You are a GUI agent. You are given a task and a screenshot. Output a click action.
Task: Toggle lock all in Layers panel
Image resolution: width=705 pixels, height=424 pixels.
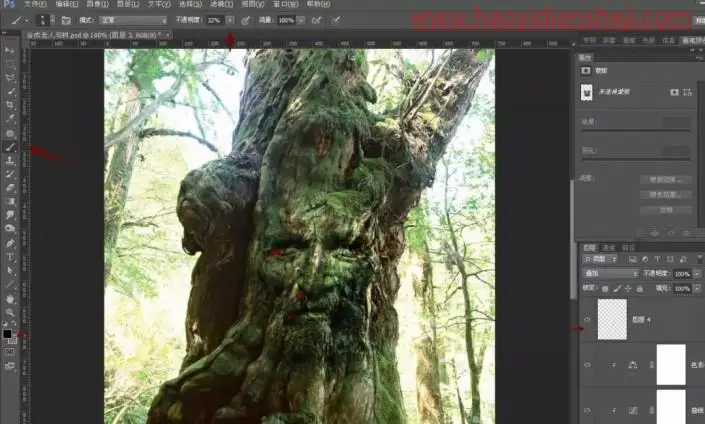(x=640, y=289)
